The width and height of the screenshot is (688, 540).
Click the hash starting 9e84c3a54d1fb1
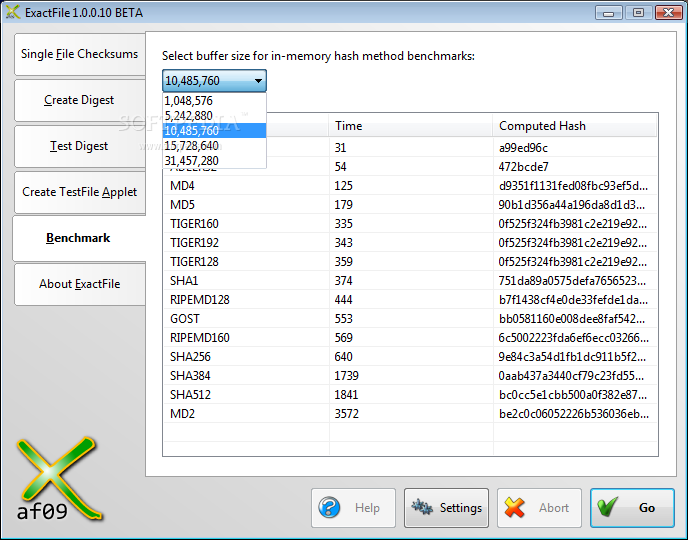pos(572,357)
